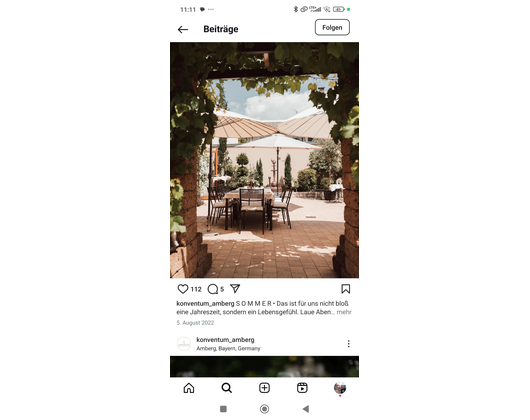Open the Reels tab

[x=302, y=388]
